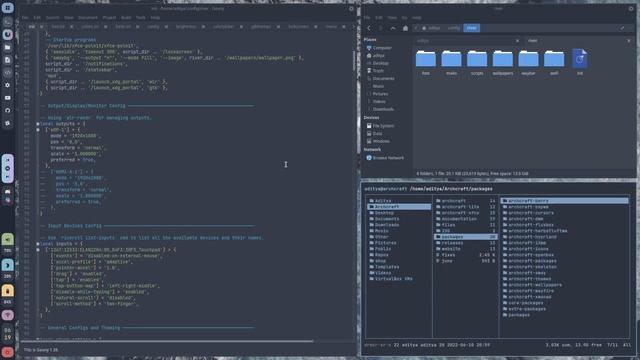The image size is (640, 360).
Task: Collapse the touchpad block fold marker in Geany
Action: point(38,250)
